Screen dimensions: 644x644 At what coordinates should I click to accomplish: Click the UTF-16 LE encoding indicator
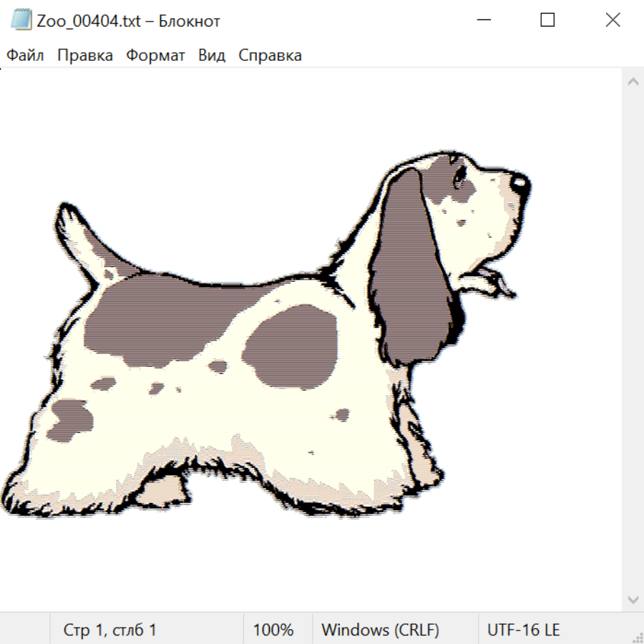(523, 630)
